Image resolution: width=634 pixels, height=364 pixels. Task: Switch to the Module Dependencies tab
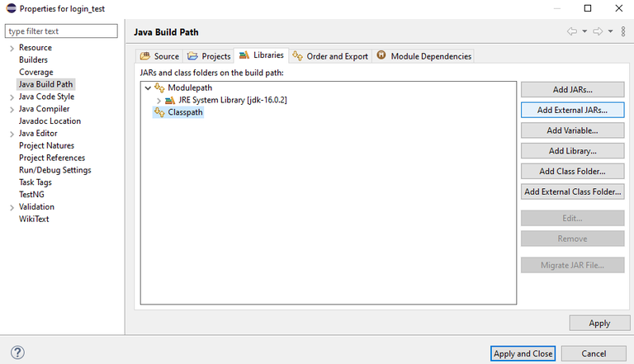[423, 56]
